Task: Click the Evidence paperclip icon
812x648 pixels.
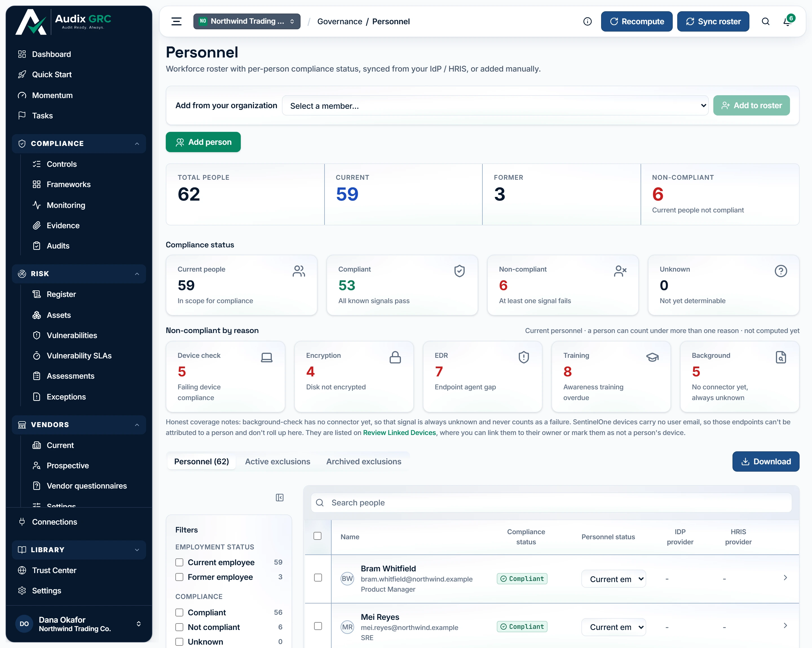Action: pyautogui.click(x=37, y=225)
